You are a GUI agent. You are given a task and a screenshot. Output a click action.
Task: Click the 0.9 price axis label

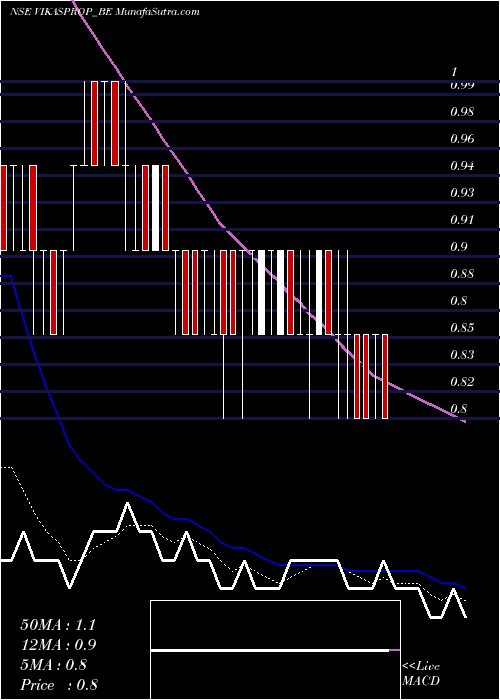(458, 247)
